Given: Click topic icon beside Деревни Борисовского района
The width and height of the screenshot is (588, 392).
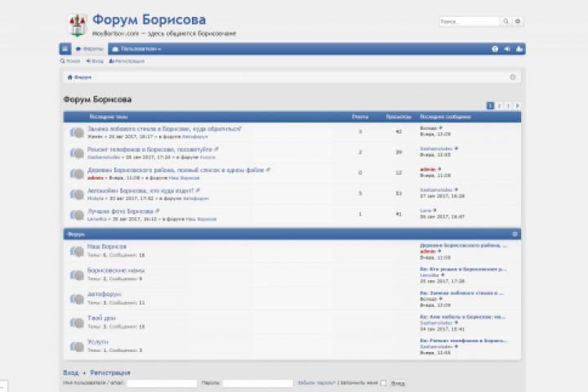Looking at the screenshot, I should (77, 174).
